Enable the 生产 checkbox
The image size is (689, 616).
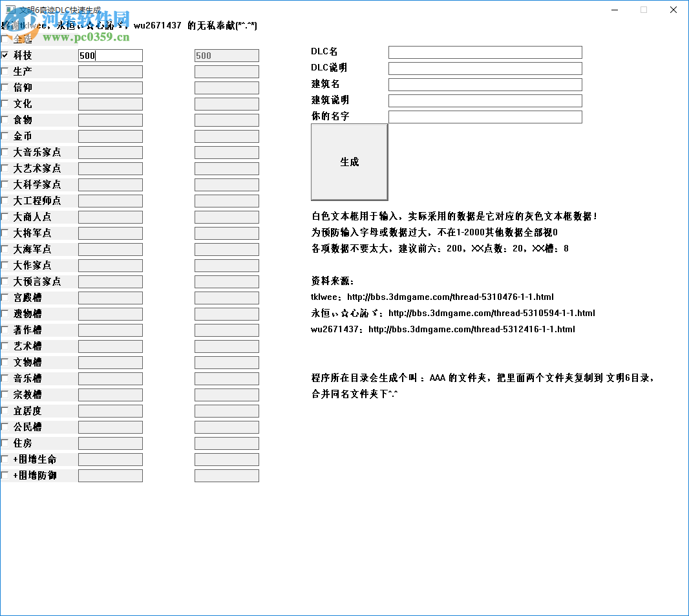tap(6, 71)
